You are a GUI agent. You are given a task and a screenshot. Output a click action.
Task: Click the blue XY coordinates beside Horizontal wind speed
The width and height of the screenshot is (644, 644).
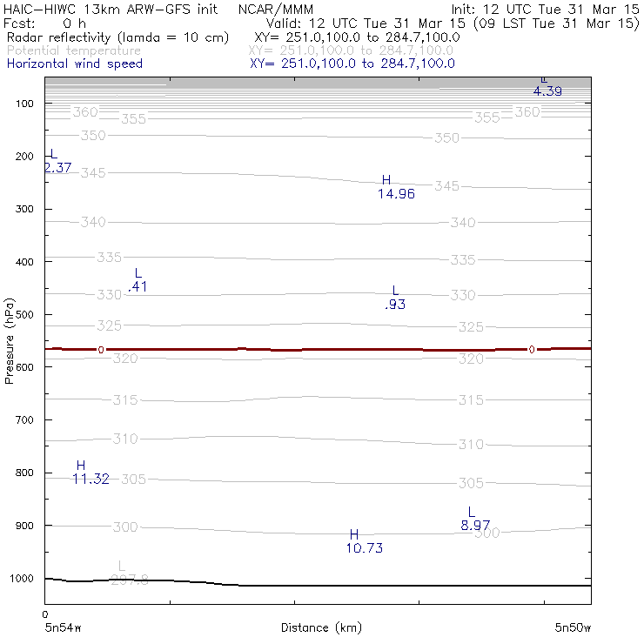click(352, 64)
